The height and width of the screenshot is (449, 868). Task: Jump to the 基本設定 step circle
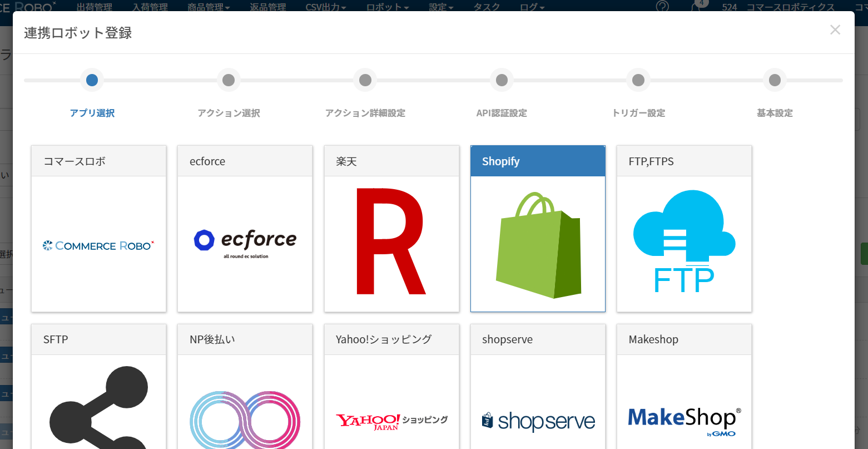click(775, 80)
